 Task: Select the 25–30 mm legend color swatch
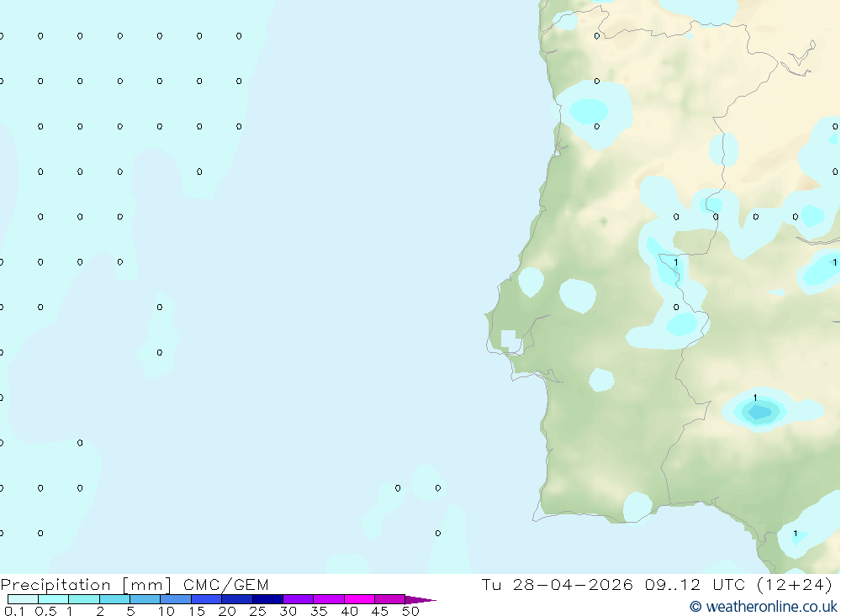[267, 599]
